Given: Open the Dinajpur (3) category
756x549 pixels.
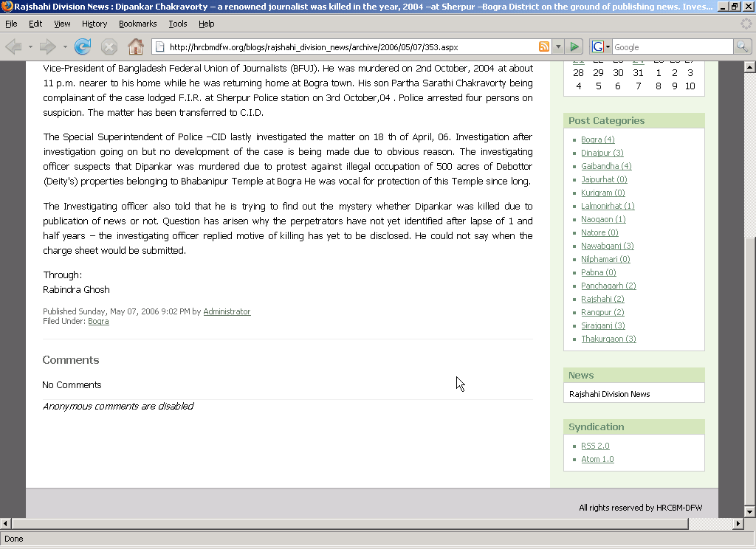Looking at the screenshot, I should pos(602,153).
